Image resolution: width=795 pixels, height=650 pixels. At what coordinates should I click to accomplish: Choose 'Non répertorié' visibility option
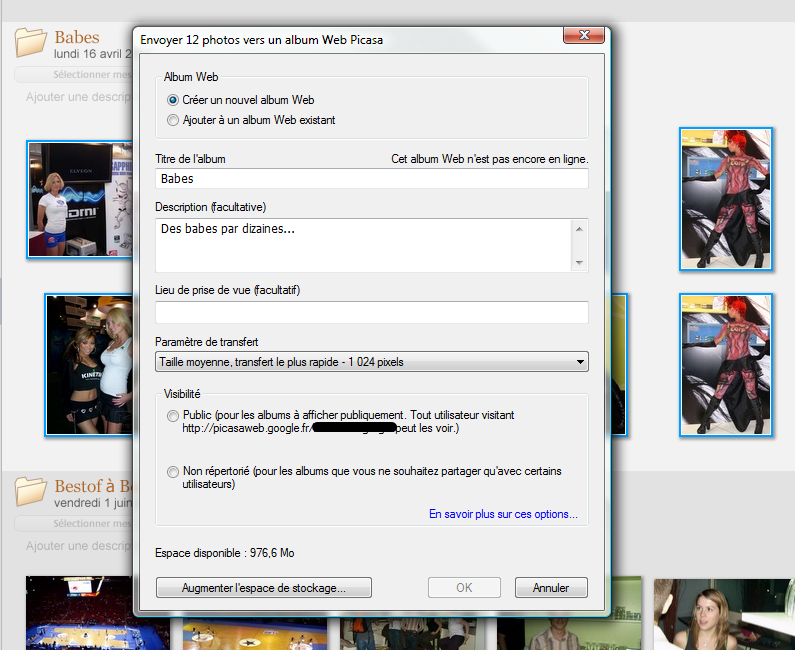173,472
